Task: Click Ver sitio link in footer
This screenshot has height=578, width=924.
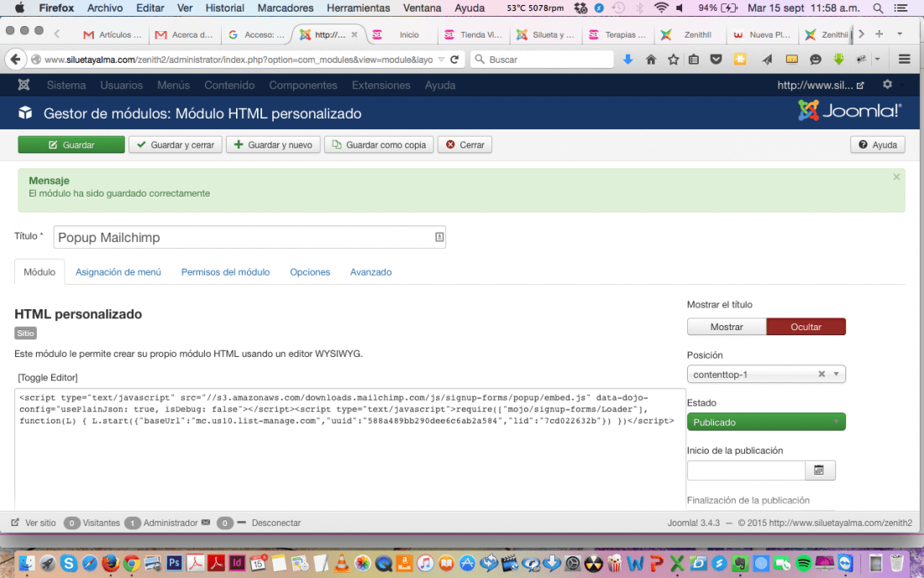Action: tap(34, 523)
